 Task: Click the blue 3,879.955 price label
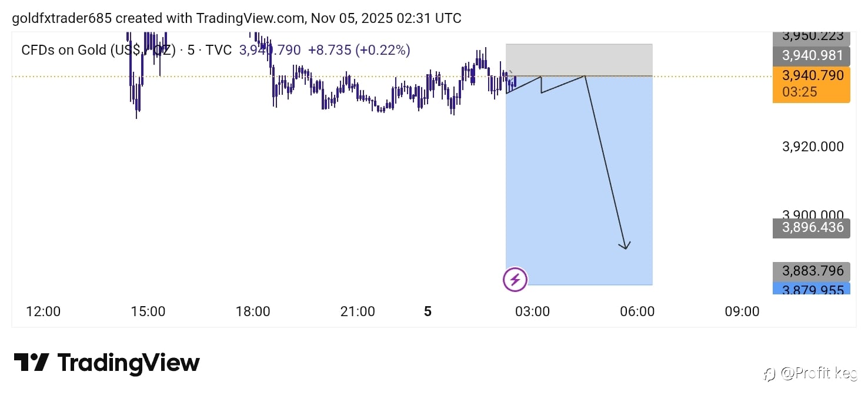811,289
